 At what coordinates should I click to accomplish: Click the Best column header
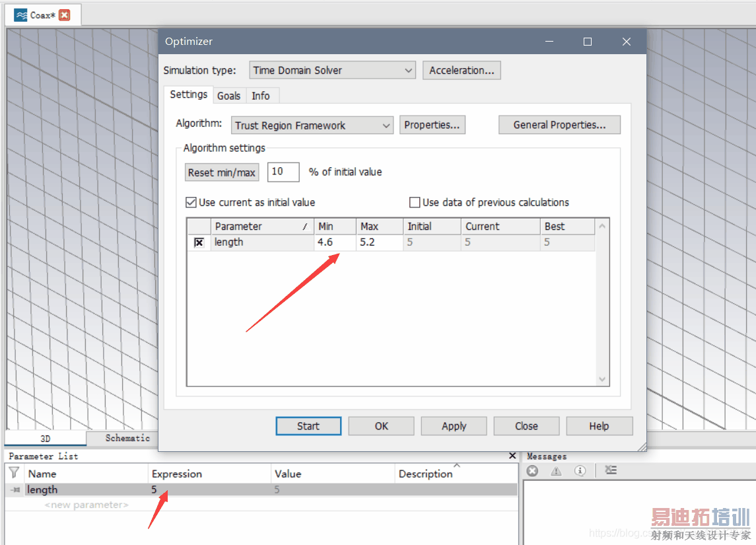567,226
